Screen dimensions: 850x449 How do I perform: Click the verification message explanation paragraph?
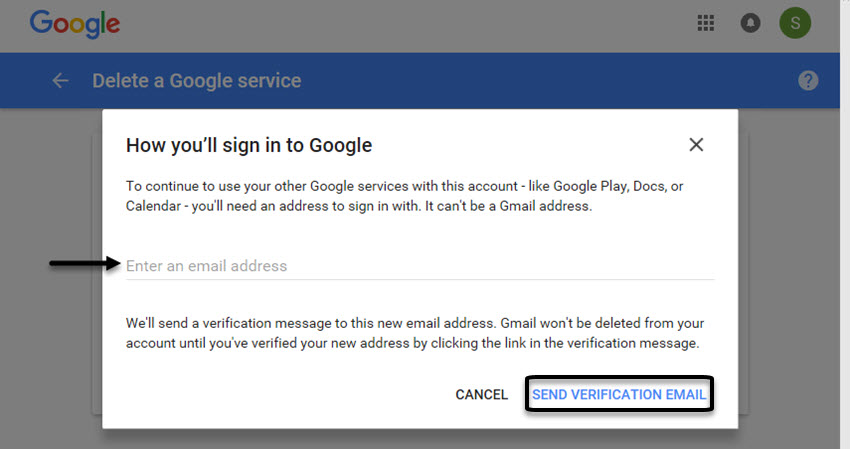coord(415,333)
